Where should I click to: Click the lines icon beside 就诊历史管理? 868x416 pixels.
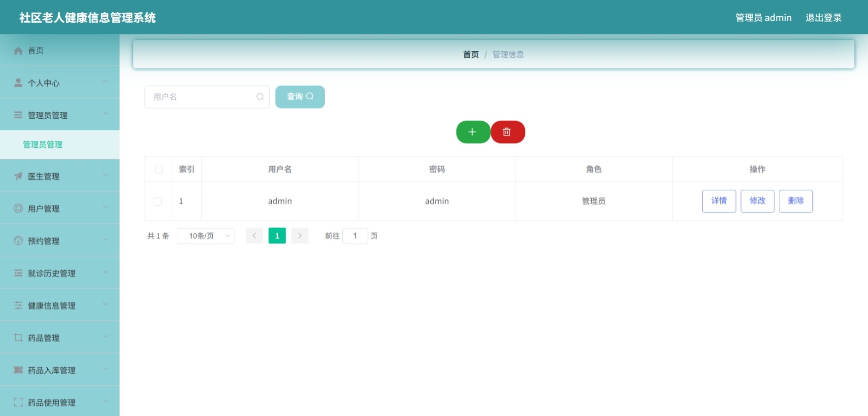[18, 273]
